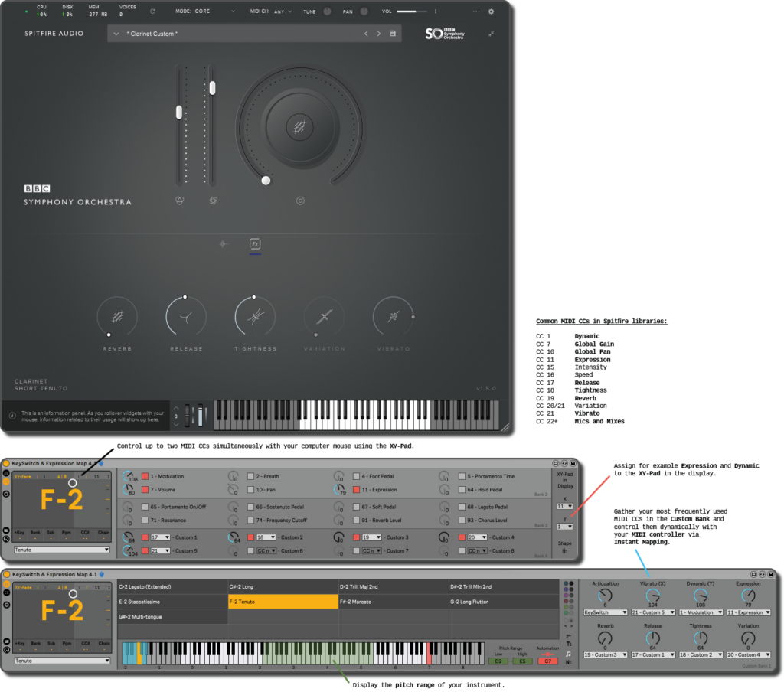Click the expression fader handle
The image size is (784, 692).
tap(179, 112)
